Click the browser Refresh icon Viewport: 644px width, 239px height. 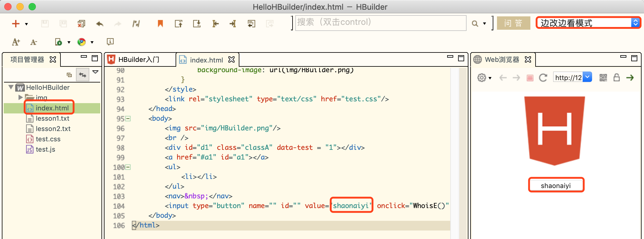pyautogui.click(x=543, y=78)
